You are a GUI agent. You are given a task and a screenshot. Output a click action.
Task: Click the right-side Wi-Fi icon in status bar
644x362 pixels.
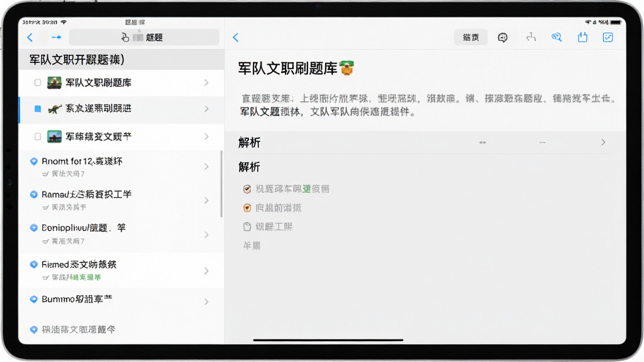588,22
